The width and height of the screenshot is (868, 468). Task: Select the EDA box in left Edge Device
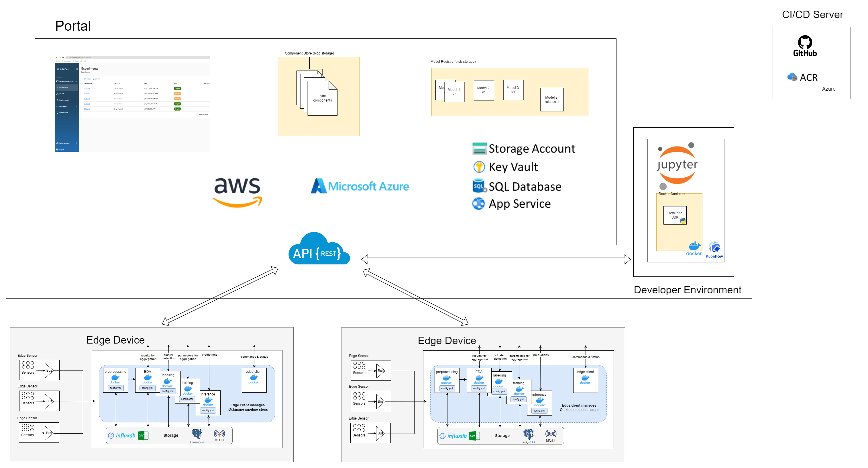coord(148,380)
